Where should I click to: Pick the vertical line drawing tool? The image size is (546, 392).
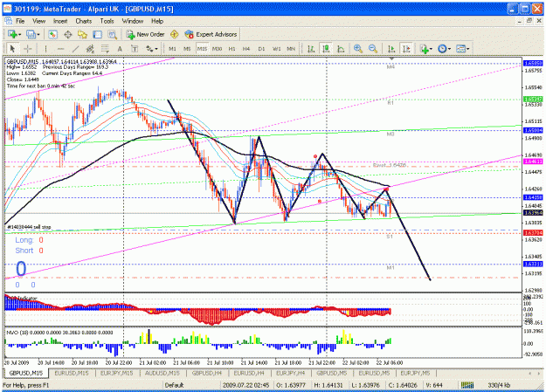[x=45, y=49]
